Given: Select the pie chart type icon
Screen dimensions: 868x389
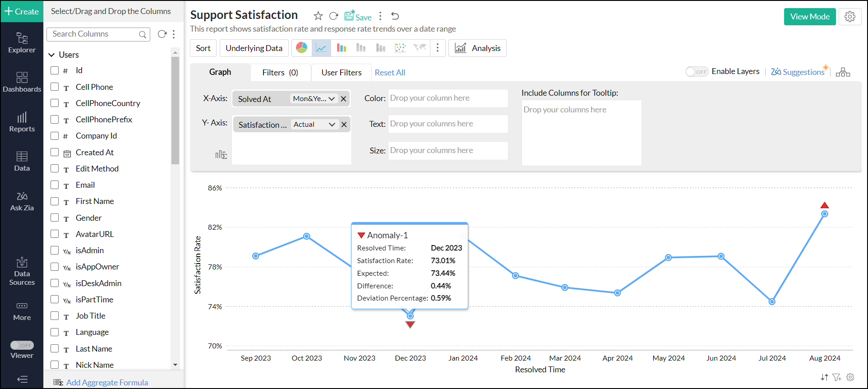Looking at the screenshot, I should tap(302, 48).
